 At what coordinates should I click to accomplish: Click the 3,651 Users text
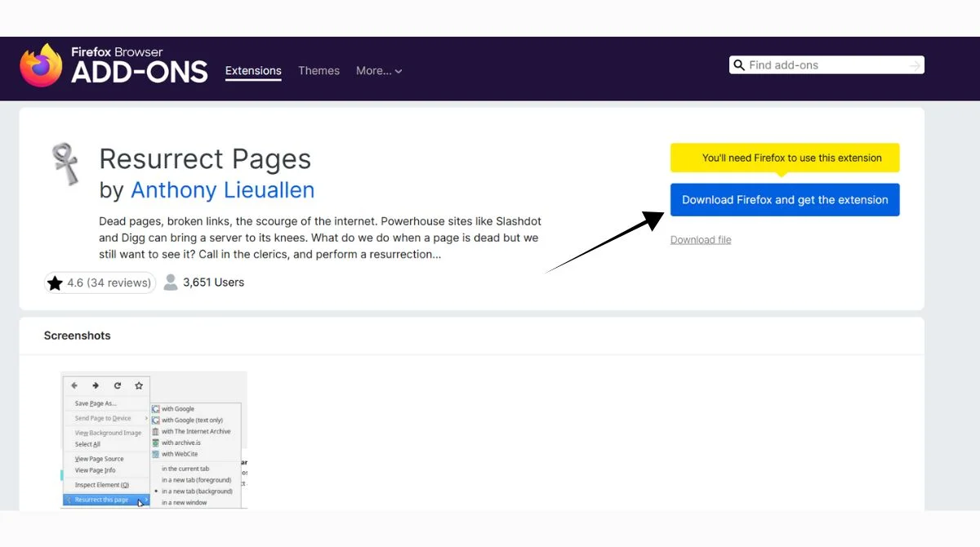pyautogui.click(x=213, y=282)
